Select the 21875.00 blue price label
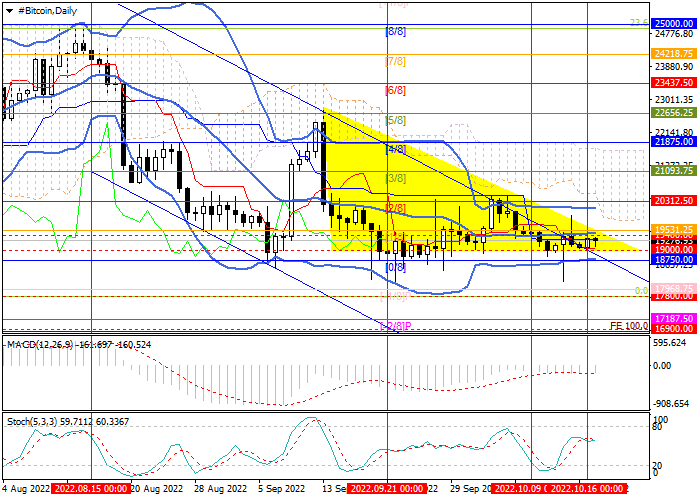 (x=674, y=142)
